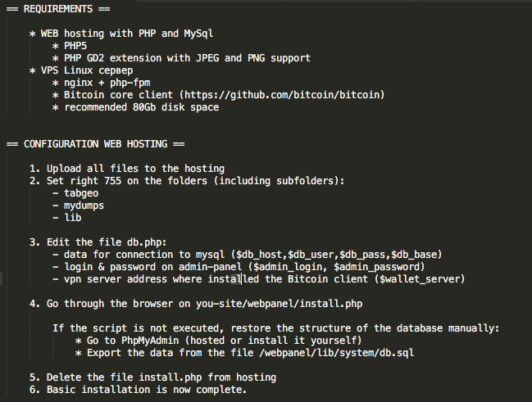Click the nginx + php-fpm line
The height and width of the screenshot is (402, 532).
tap(101, 83)
